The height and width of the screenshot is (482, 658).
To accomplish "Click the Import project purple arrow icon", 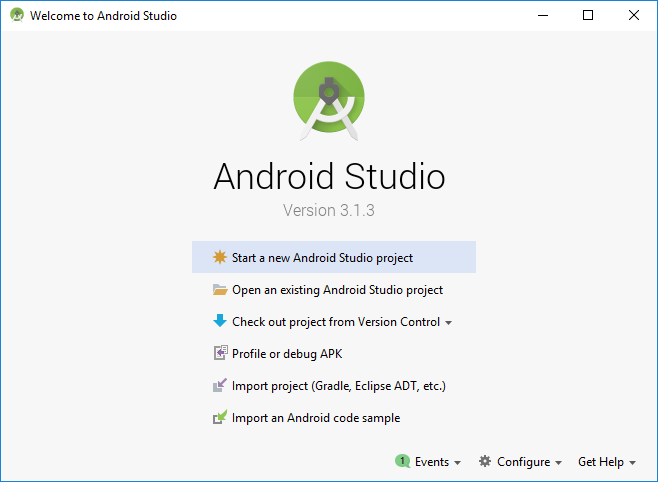I will tap(220, 385).
